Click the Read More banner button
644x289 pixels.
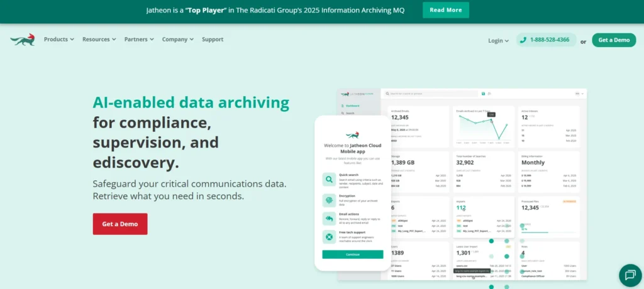446,10
